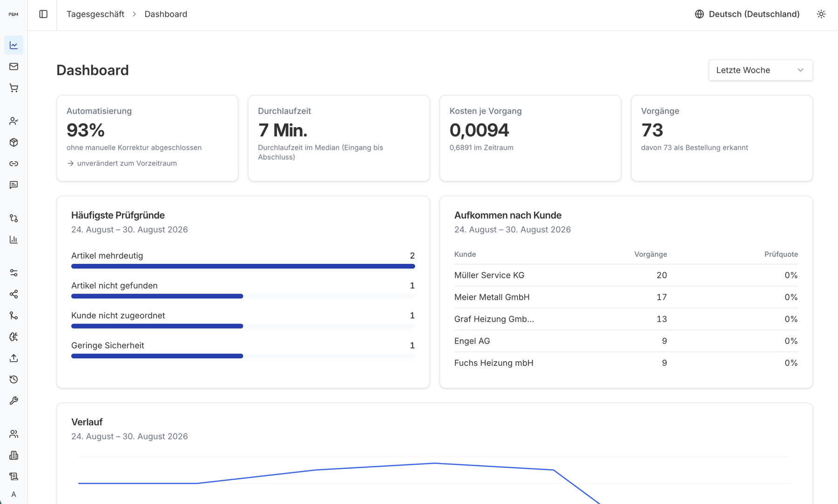The height and width of the screenshot is (504, 838).
Task: Open the 'Letzte Woche' period dropdown
Action: (x=760, y=70)
